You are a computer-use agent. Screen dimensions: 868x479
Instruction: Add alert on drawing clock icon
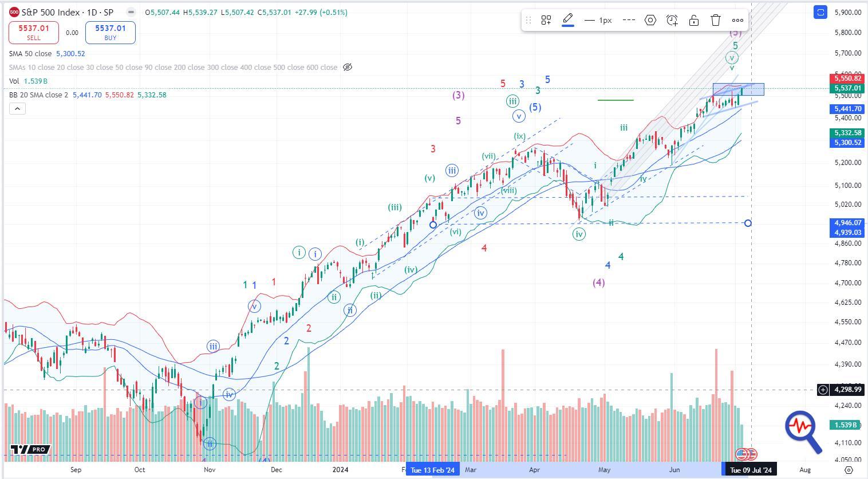(x=672, y=20)
